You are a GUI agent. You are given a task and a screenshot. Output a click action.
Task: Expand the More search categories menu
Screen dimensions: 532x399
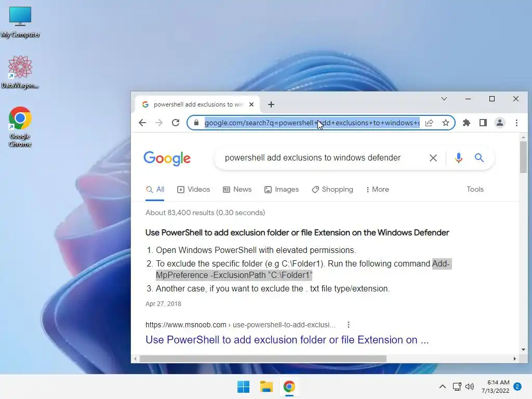(x=377, y=189)
